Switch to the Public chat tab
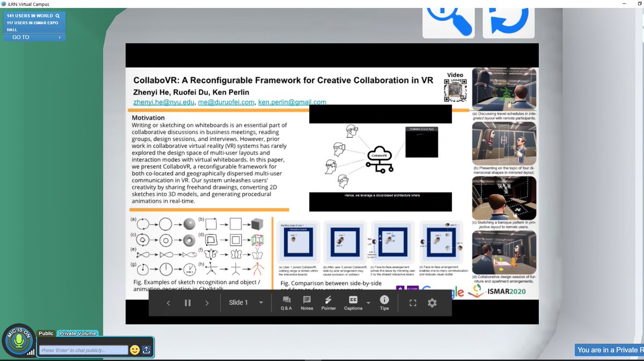The image size is (644, 361). pos(46,334)
